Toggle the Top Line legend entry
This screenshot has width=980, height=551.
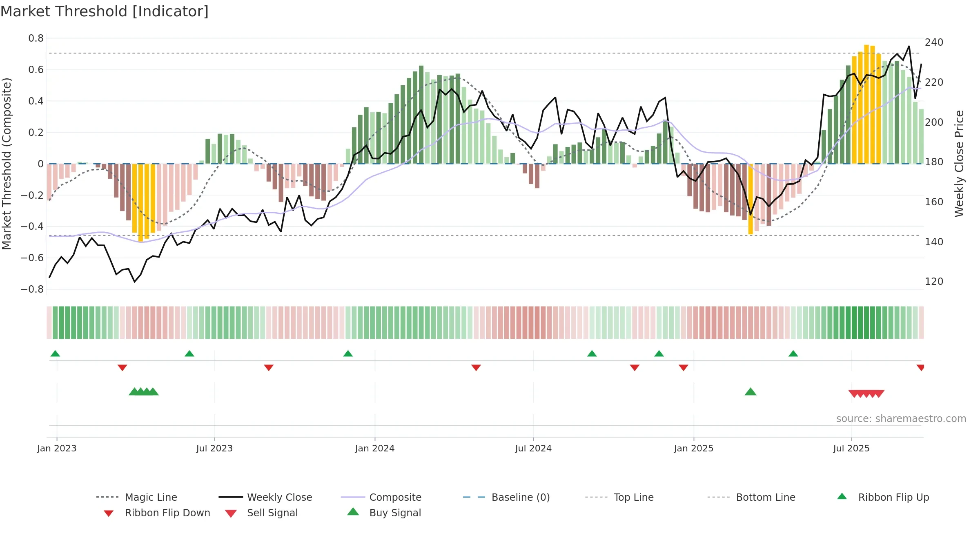[619, 497]
